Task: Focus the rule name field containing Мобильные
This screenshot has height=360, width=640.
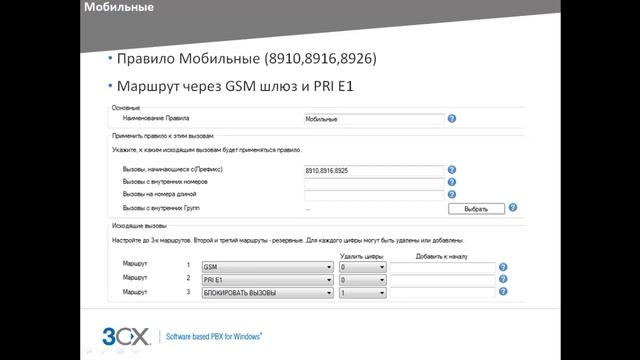Action: pyautogui.click(x=374, y=119)
